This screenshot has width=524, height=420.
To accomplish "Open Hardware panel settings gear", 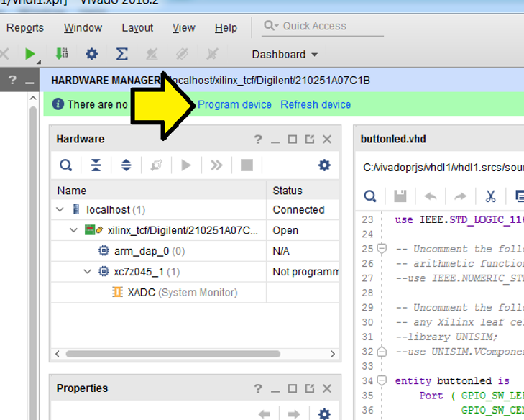I will (x=324, y=165).
